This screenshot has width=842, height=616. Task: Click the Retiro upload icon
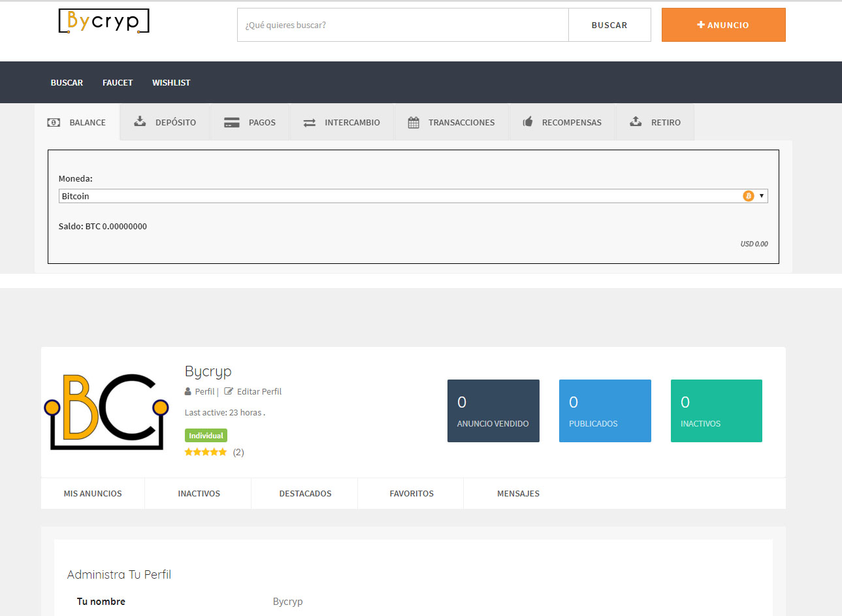pos(636,122)
